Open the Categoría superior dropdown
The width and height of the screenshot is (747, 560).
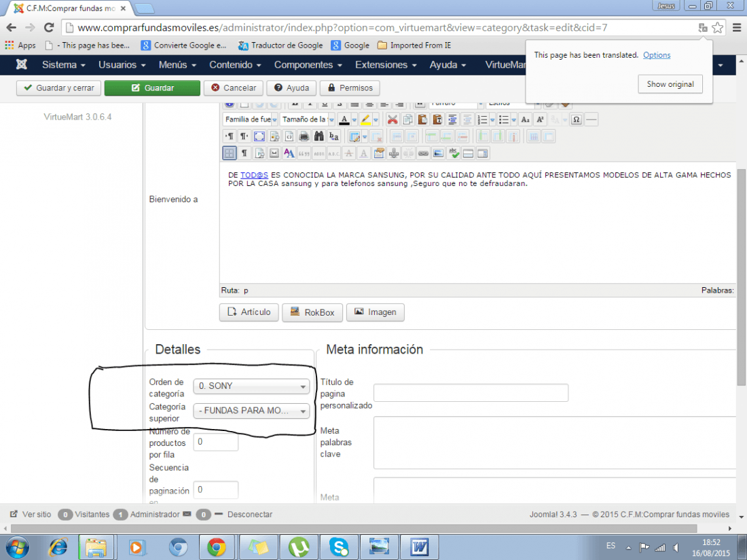[x=251, y=411]
